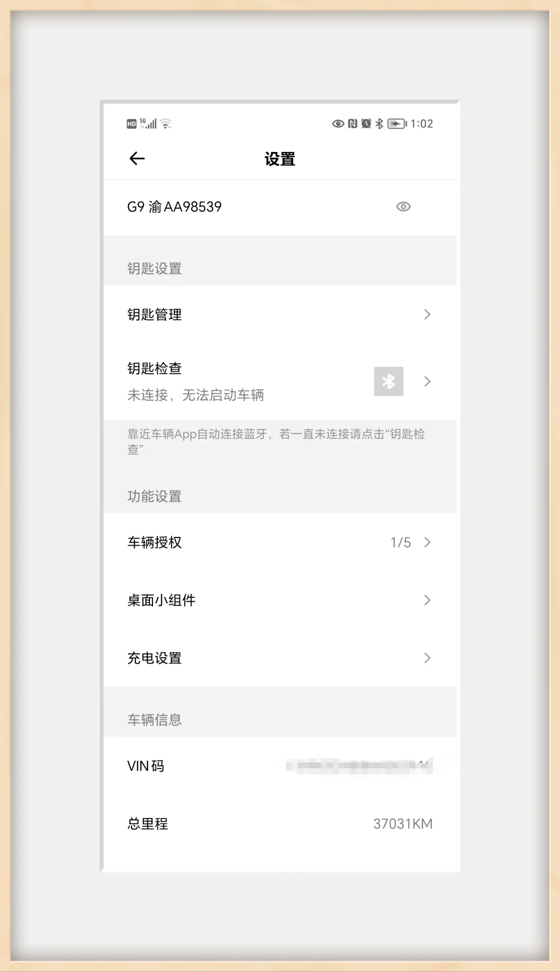Open 充电设置 entry

(x=280, y=658)
